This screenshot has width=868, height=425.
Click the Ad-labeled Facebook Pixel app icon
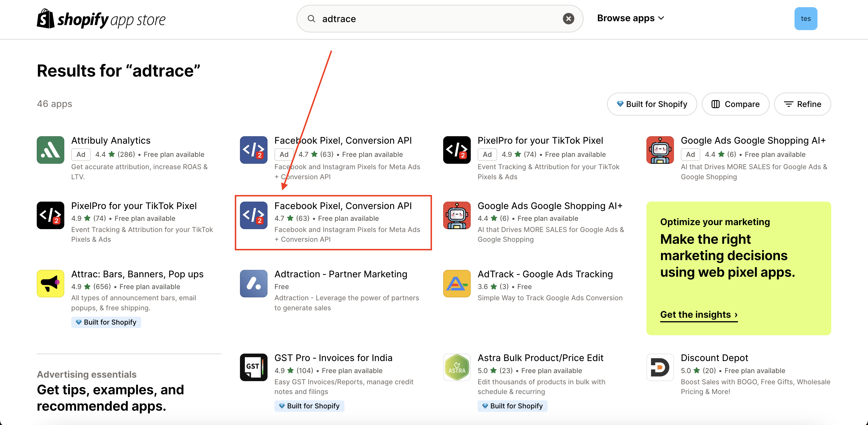(254, 150)
